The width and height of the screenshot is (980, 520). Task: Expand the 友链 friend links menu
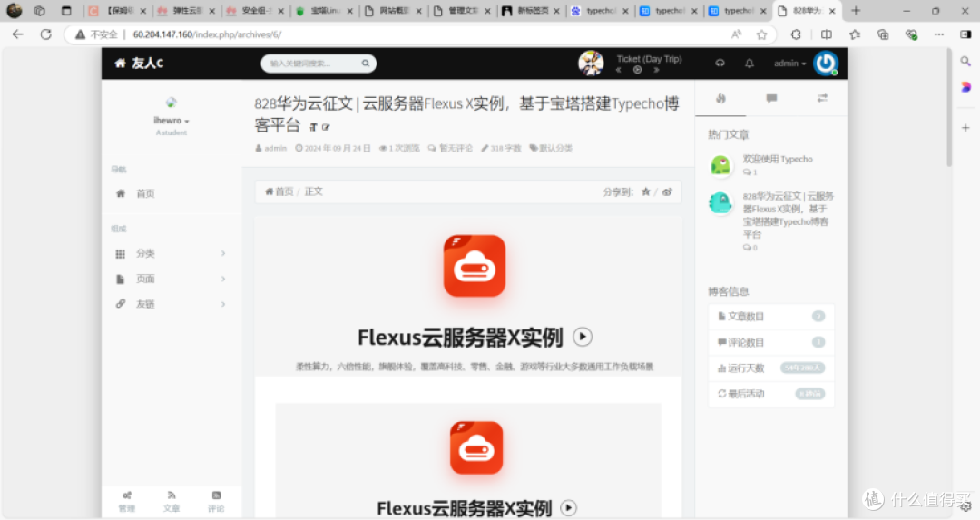(x=171, y=304)
